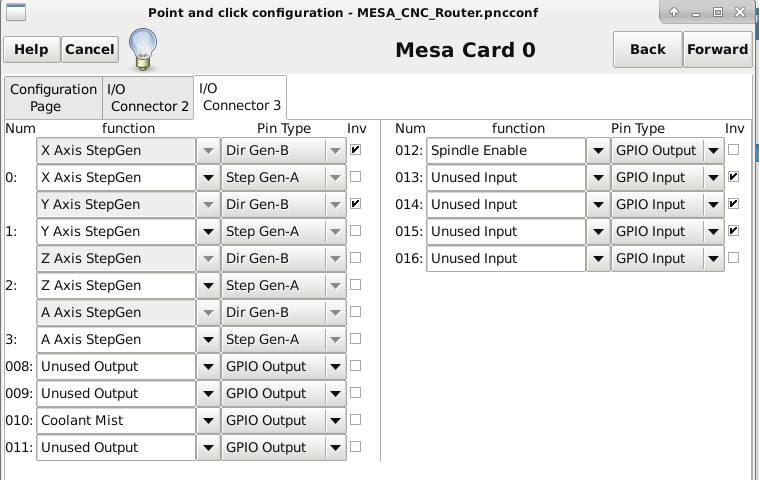Open the I/O Connector 2 tab

[147, 98]
